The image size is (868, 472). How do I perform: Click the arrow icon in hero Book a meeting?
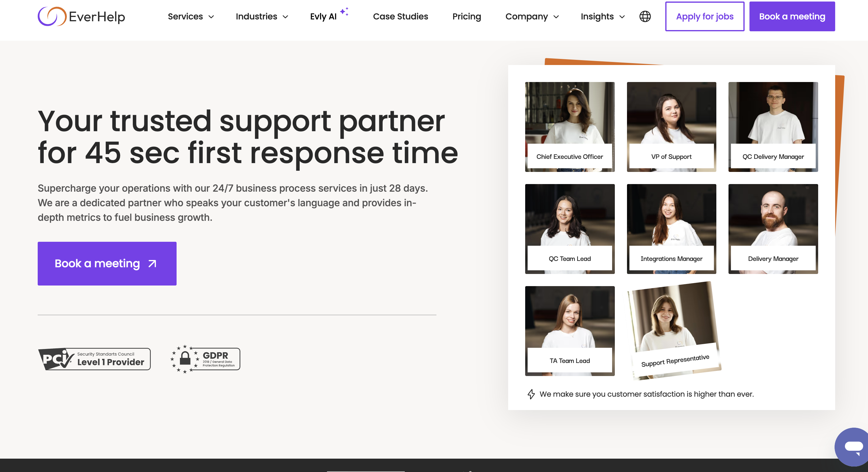152,264
